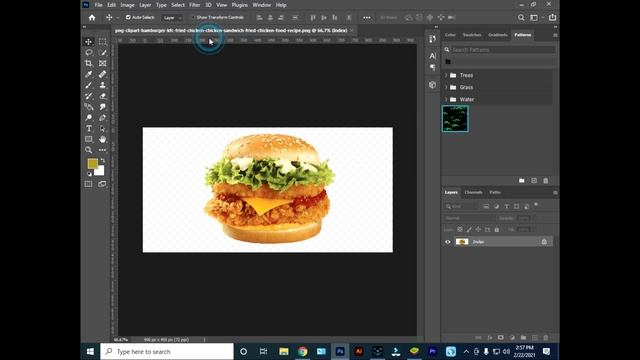Viewport: 640px width, 360px height.
Task: Open the Patterns panel flyout menu
Action: tap(555, 35)
